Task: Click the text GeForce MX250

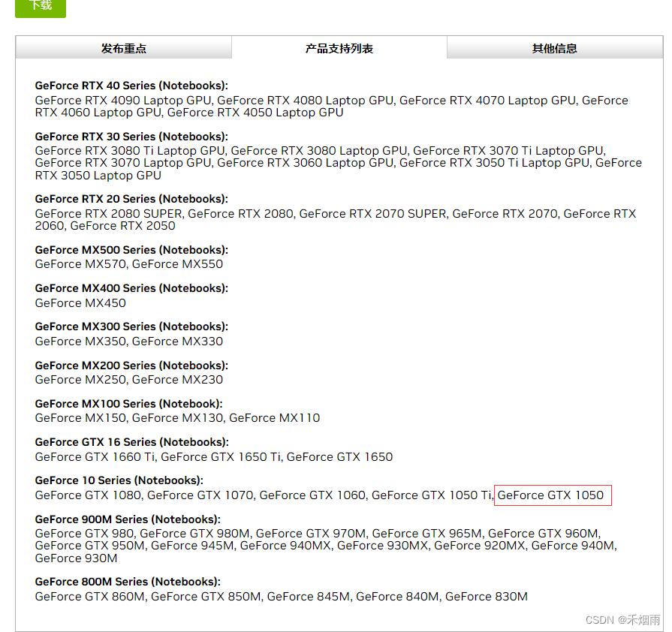Action: 80,380
